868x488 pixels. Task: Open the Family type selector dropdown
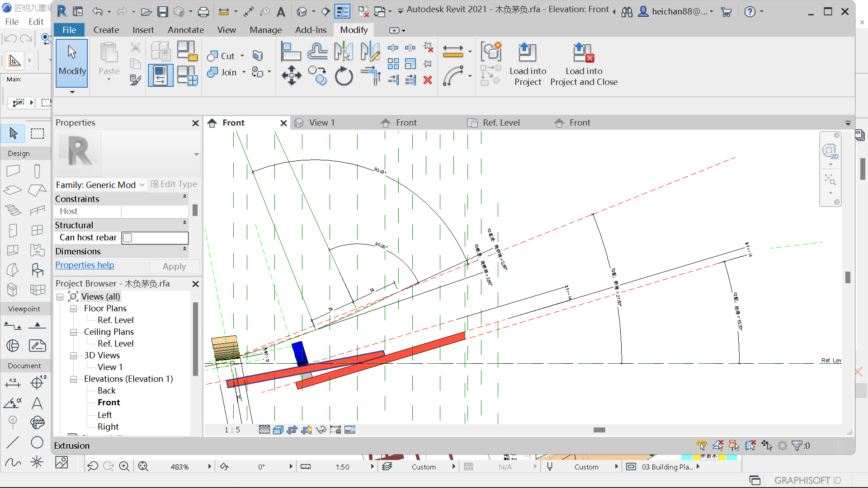(142, 184)
